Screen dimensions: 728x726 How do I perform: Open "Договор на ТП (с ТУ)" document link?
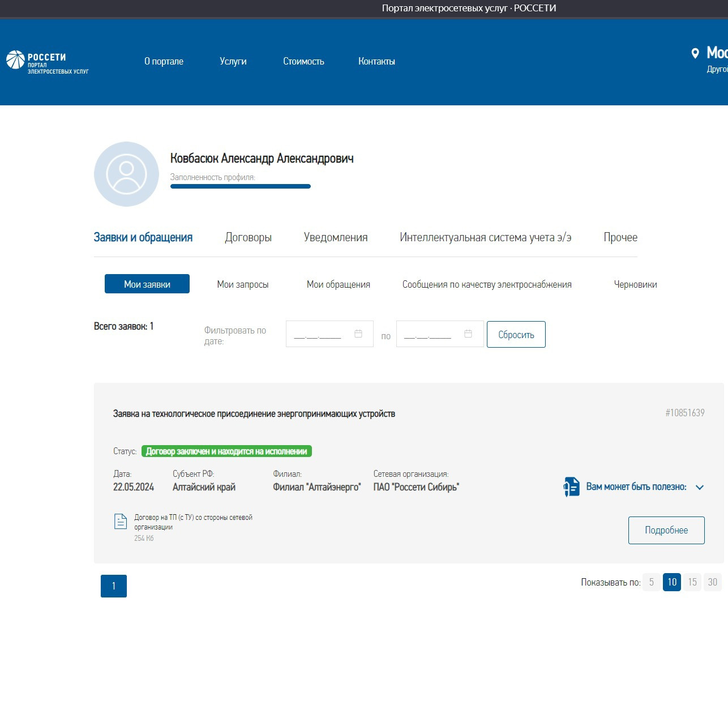point(193,522)
